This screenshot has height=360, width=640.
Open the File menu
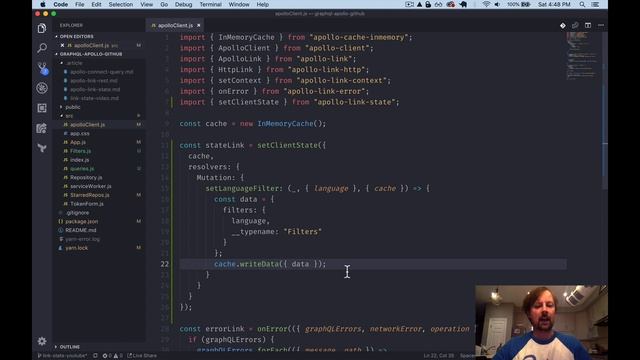tap(80, 4)
